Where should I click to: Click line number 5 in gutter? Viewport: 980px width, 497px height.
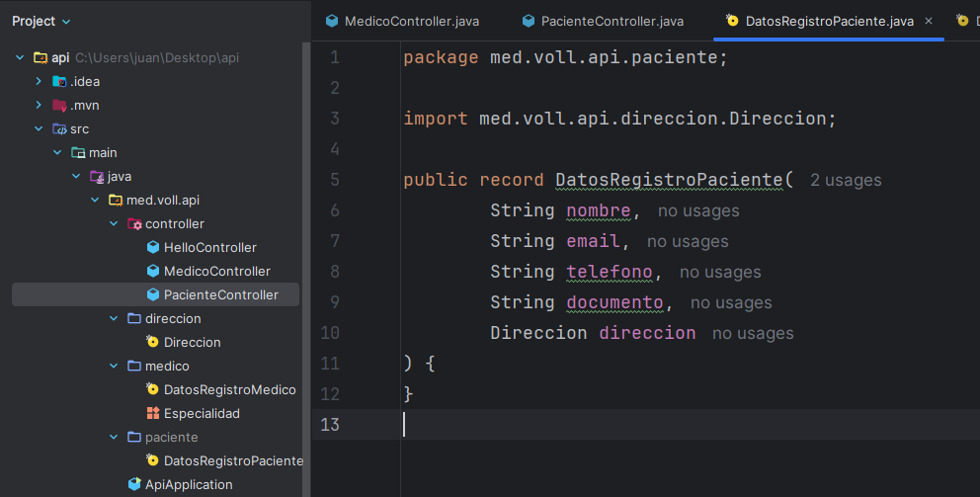point(334,180)
